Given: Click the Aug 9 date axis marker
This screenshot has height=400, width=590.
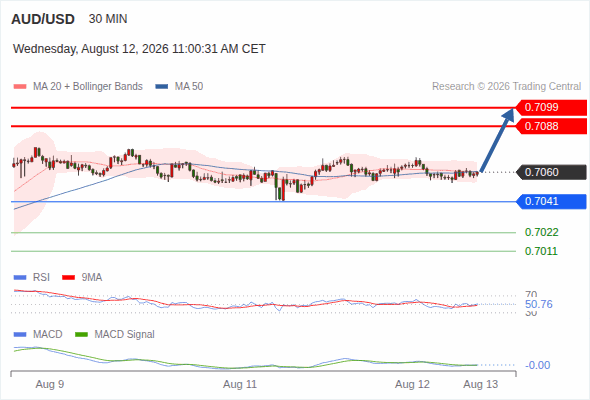Looking at the screenshot, I should tap(50, 385).
